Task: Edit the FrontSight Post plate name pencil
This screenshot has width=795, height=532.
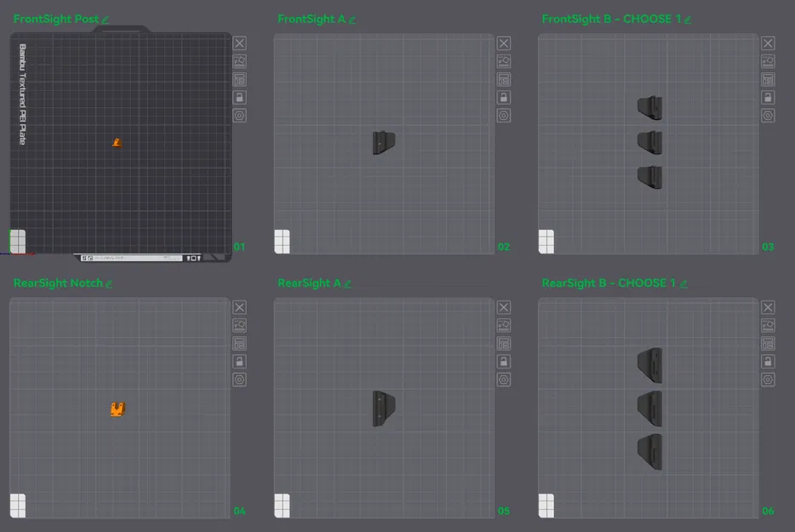Action: (106, 20)
